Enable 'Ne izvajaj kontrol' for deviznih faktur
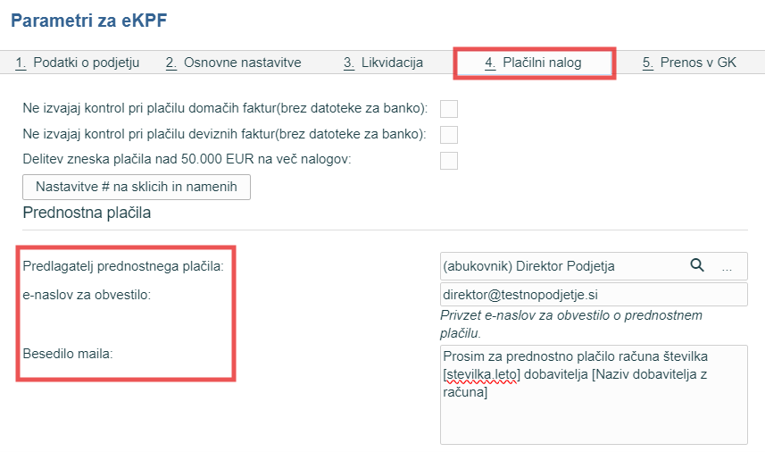The image size is (765, 452). click(449, 135)
